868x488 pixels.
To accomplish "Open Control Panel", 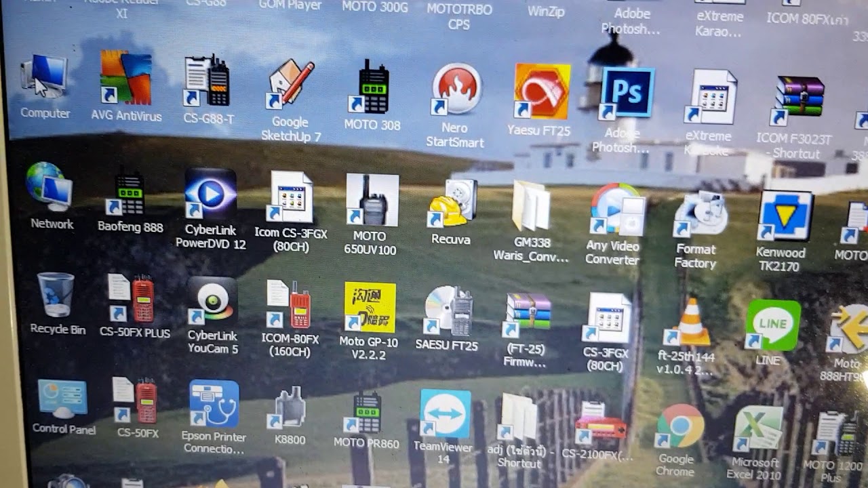I will click(x=62, y=399).
